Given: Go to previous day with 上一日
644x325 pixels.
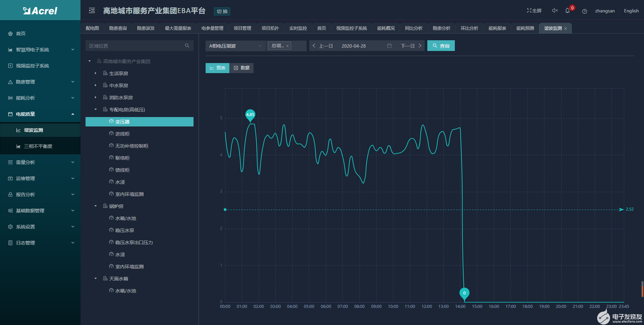Looking at the screenshot, I should (323, 46).
